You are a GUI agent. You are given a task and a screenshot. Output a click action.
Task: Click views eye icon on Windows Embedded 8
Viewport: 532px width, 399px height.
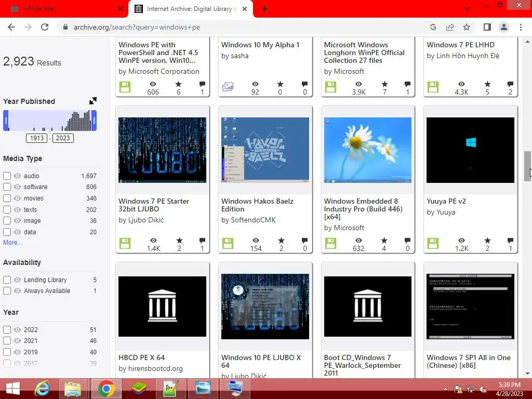coord(358,241)
